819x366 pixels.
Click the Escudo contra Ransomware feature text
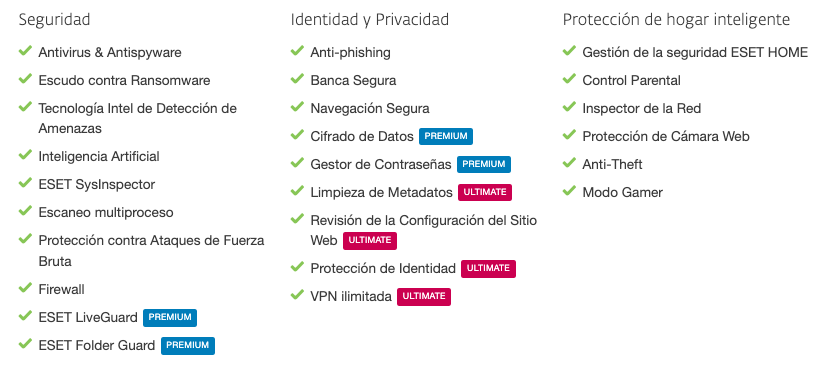pos(124,80)
